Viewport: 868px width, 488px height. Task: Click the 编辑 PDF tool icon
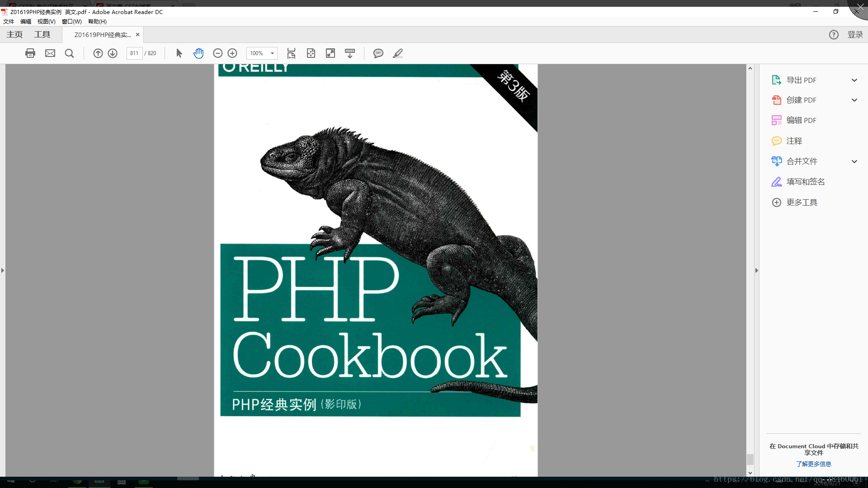click(776, 120)
